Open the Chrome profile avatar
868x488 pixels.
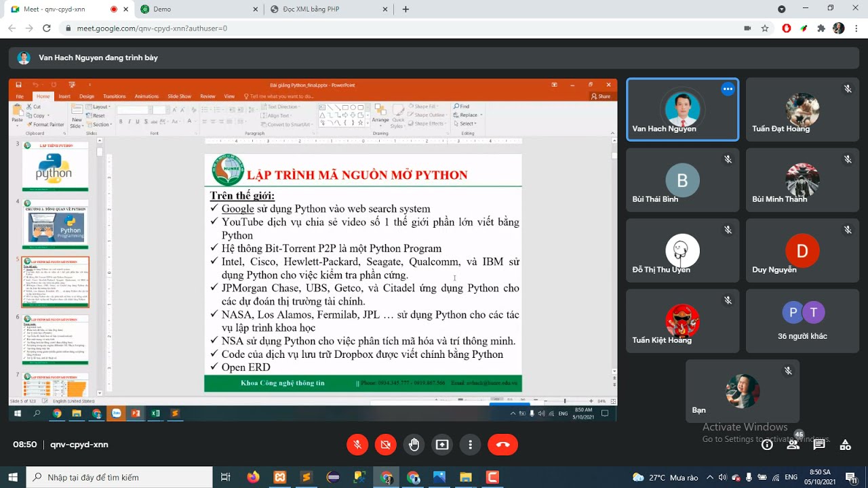click(839, 28)
